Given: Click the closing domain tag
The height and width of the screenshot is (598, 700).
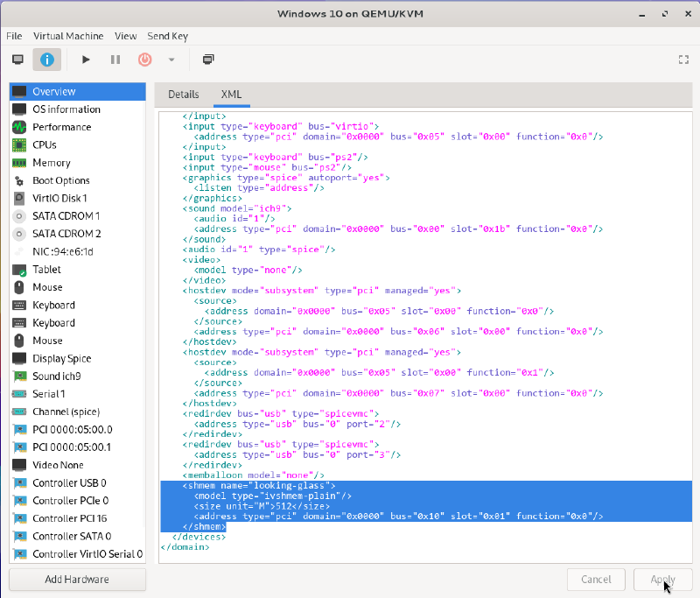Looking at the screenshot, I should (185, 547).
